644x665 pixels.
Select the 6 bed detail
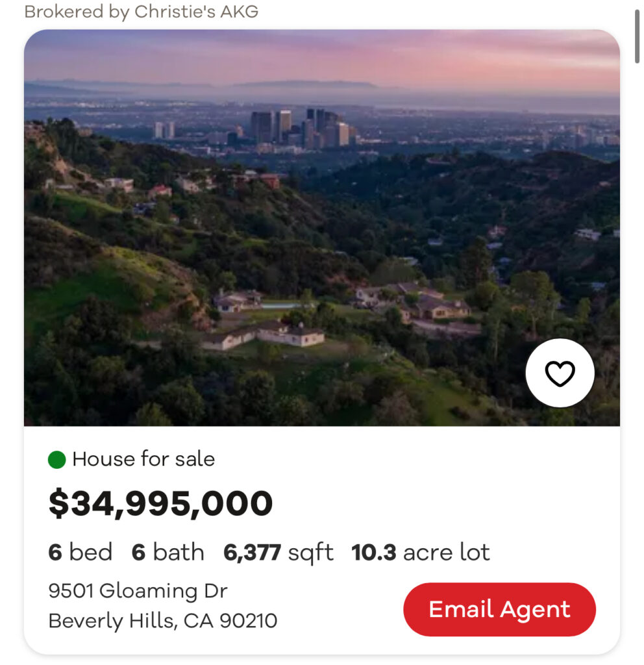(x=80, y=553)
